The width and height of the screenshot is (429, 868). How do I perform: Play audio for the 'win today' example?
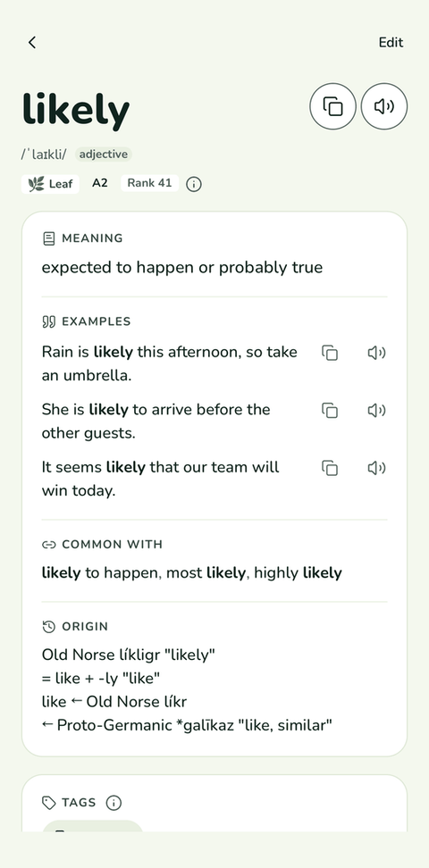[x=376, y=468]
